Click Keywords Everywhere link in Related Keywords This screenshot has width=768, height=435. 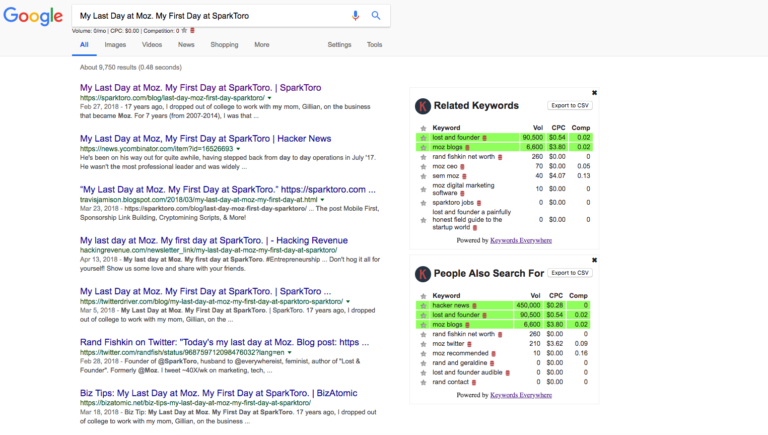point(521,241)
